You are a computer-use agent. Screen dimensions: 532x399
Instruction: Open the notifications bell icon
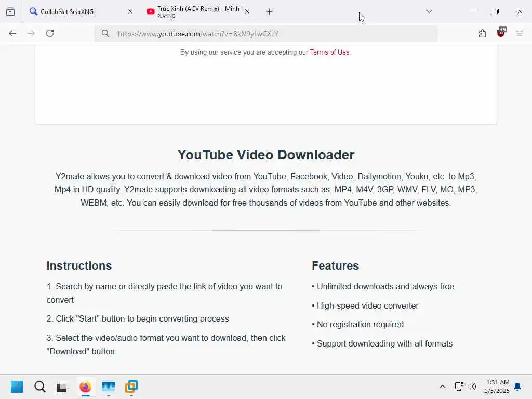pos(518,387)
